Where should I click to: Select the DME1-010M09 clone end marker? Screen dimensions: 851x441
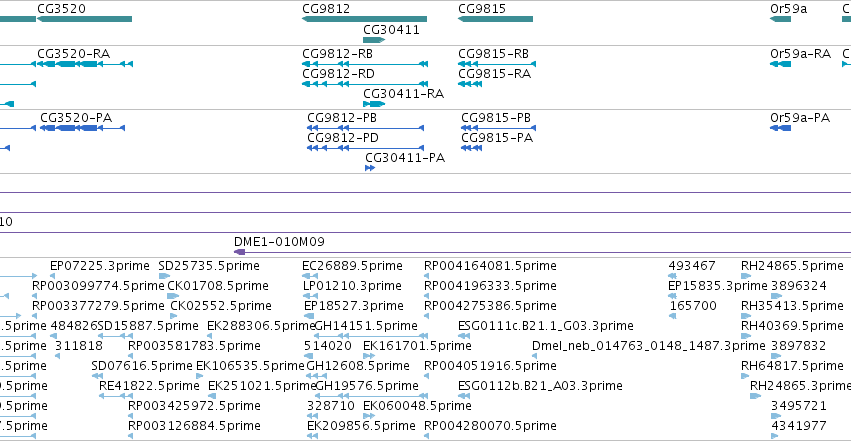(x=239, y=252)
